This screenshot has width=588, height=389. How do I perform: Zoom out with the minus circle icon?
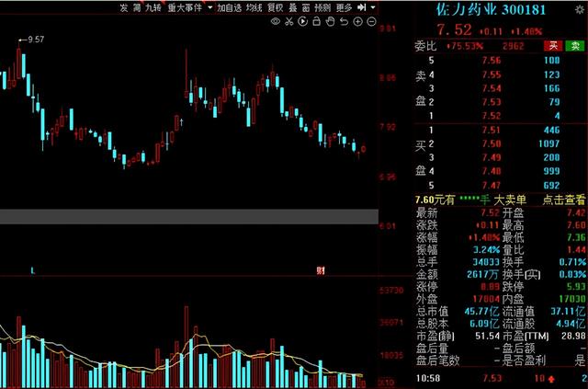pyautogui.click(x=371, y=21)
